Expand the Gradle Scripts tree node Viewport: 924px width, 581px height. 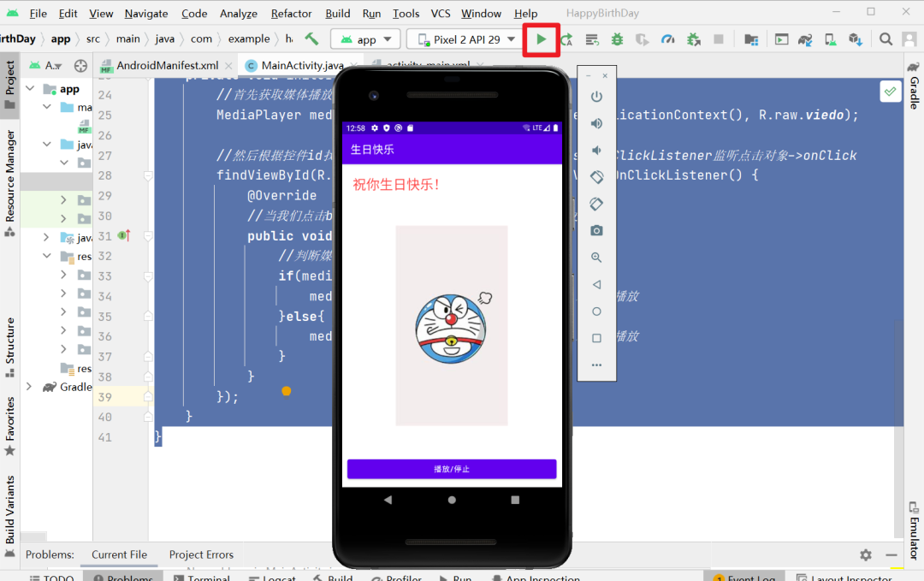[29, 387]
